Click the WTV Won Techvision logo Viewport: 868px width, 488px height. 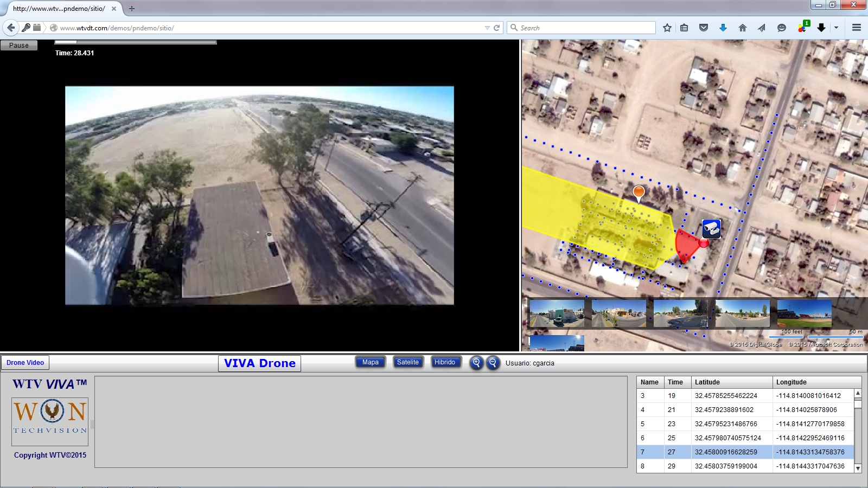[50, 422]
